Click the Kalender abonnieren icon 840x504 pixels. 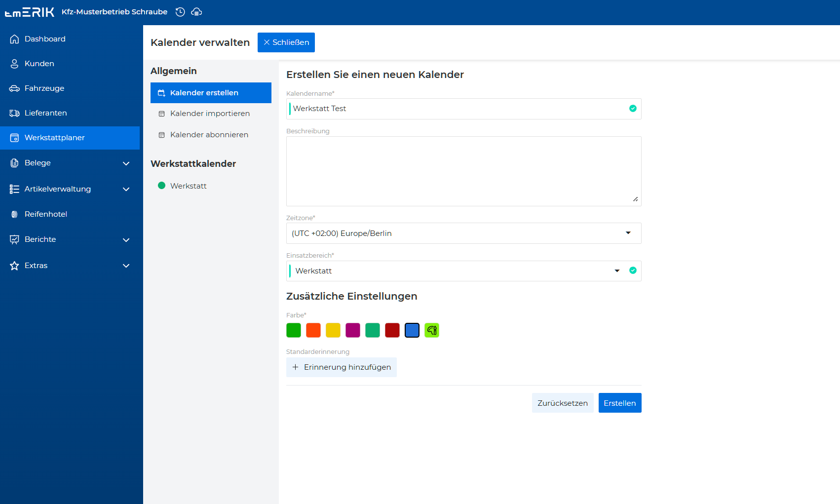tap(161, 135)
